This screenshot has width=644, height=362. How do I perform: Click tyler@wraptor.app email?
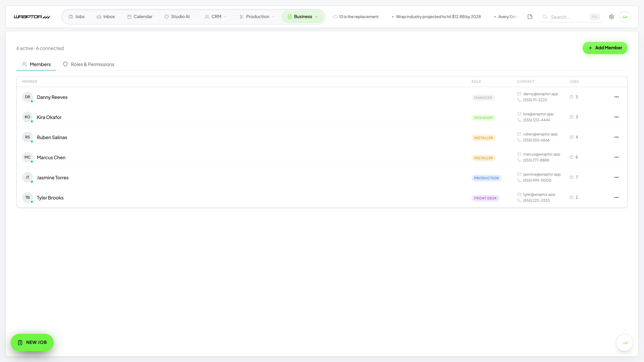(539, 194)
